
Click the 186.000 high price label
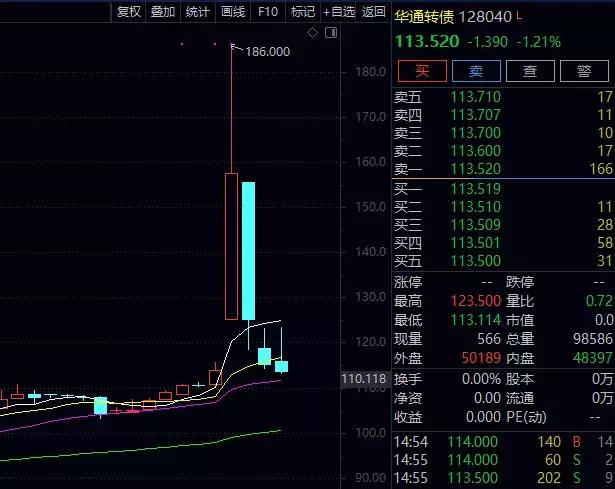coord(267,51)
